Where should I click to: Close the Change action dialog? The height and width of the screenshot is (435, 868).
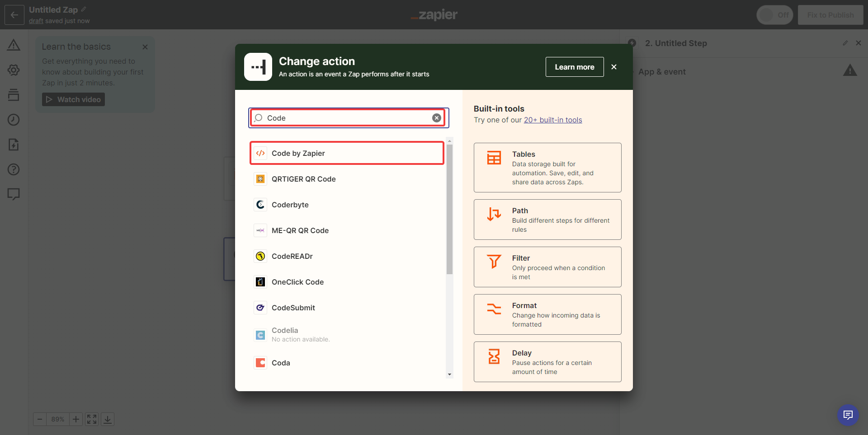(614, 67)
